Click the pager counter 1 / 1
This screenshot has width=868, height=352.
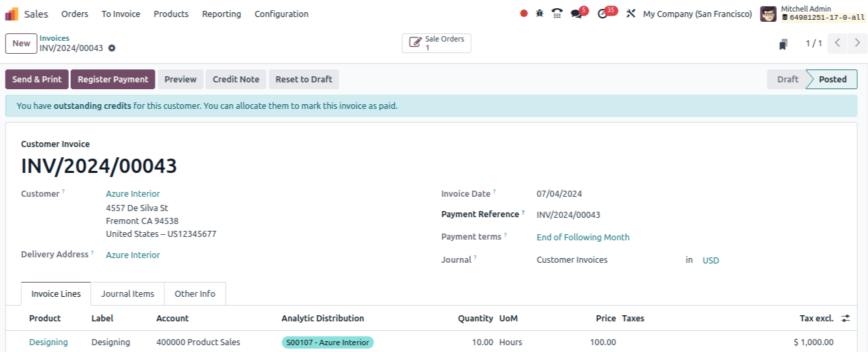point(813,44)
